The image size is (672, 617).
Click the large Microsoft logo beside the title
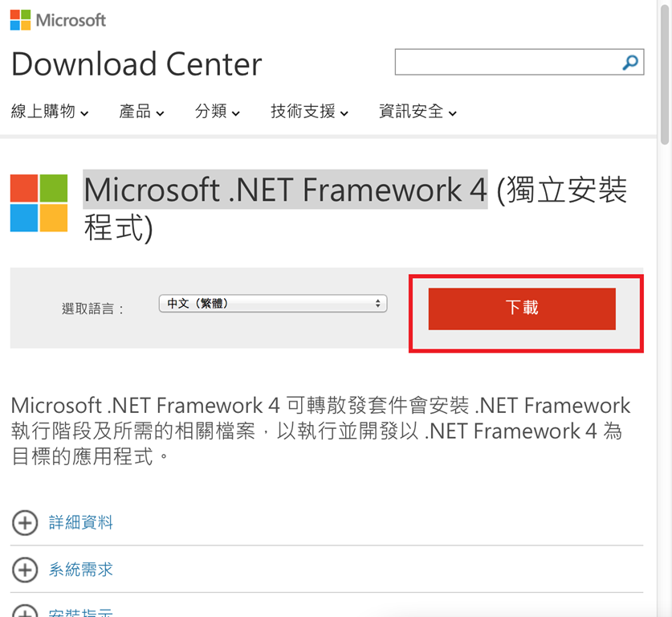tap(39, 202)
